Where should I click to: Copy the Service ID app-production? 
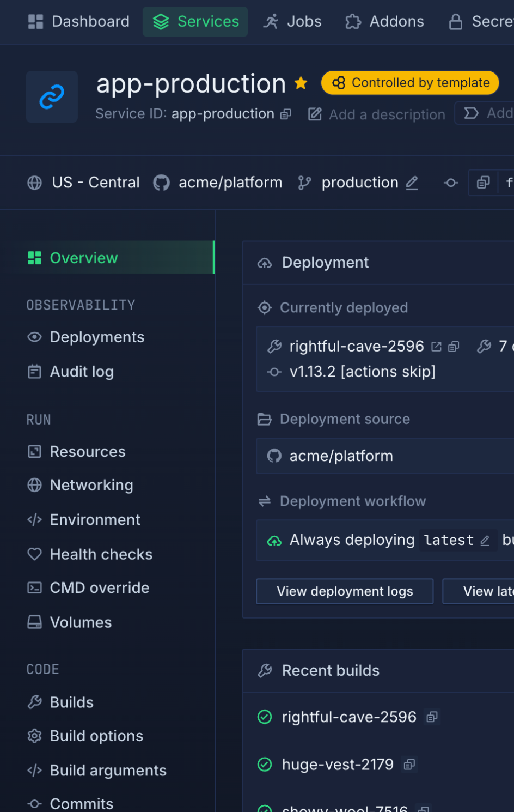point(286,114)
